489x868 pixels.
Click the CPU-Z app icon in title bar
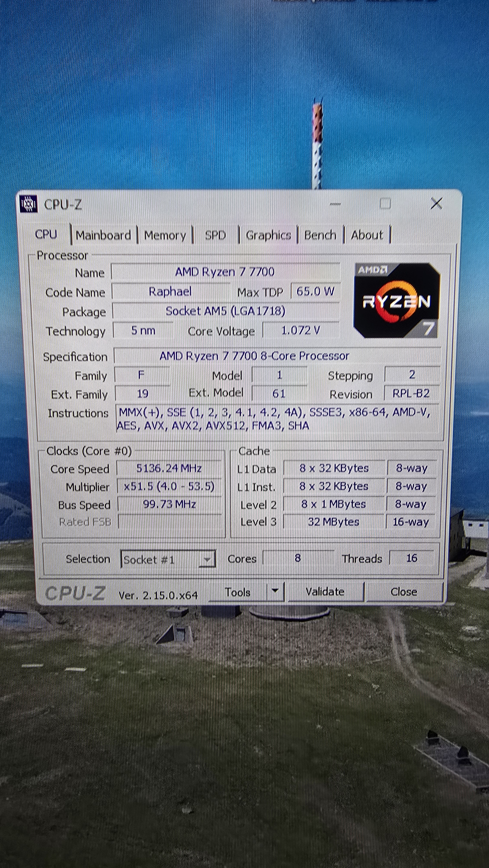click(28, 204)
